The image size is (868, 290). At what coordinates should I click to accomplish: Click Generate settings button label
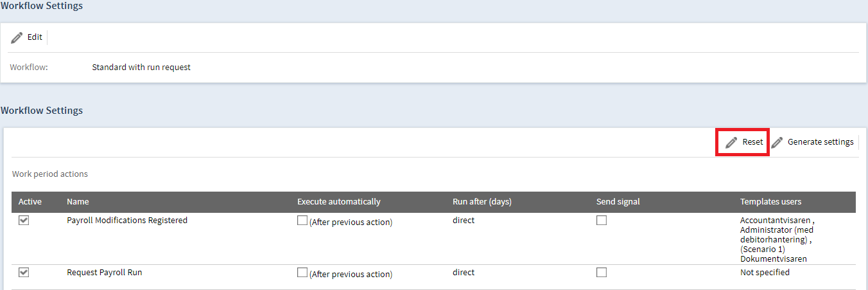820,142
